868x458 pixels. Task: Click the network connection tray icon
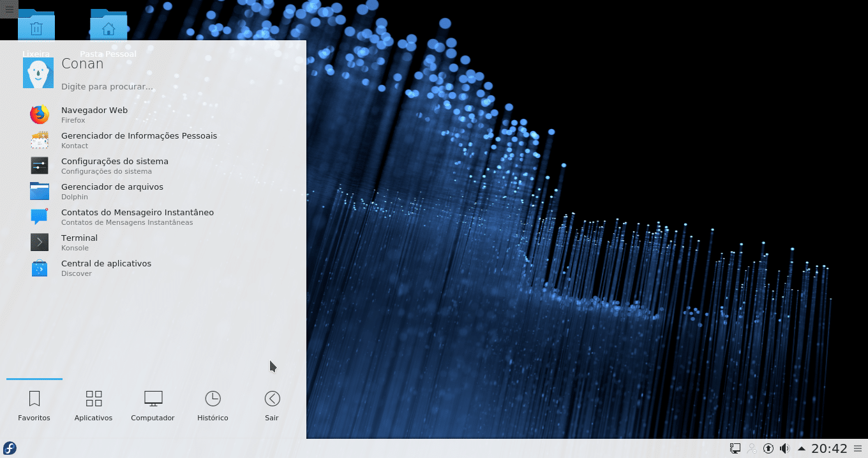[735, 448]
